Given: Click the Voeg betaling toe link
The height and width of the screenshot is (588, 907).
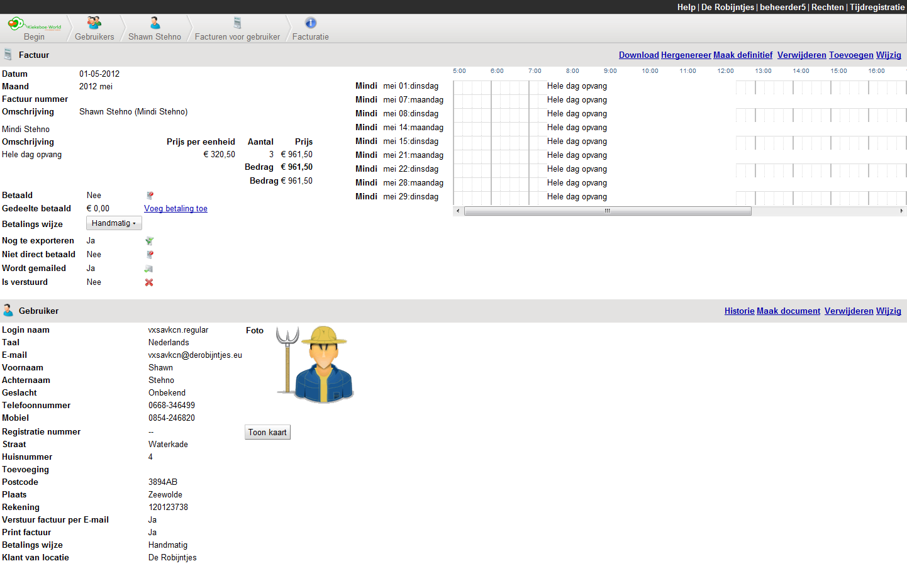Looking at the screenshot, I should [175, 209].
